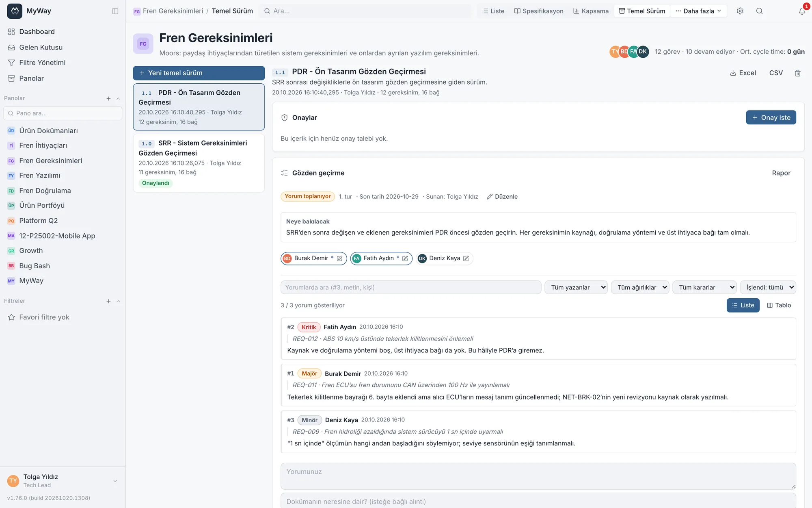Export the baseline to Excel
Image resolution: width=812 pixels, height=508 pixels.
coord(743,73)
